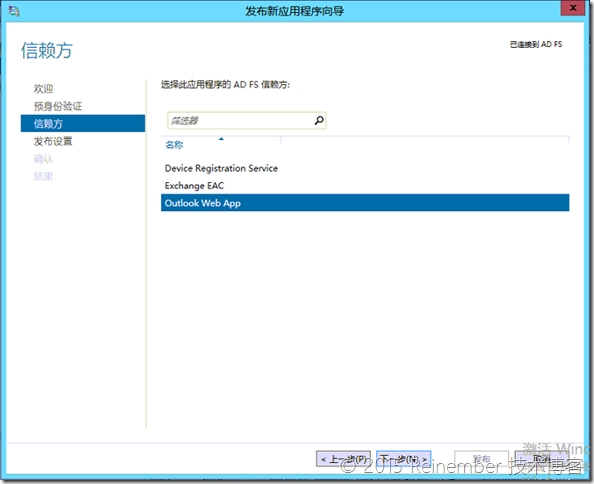Click the 取消 cancel button
Viewport: 594px width, 484px height.
coord(542,459)
